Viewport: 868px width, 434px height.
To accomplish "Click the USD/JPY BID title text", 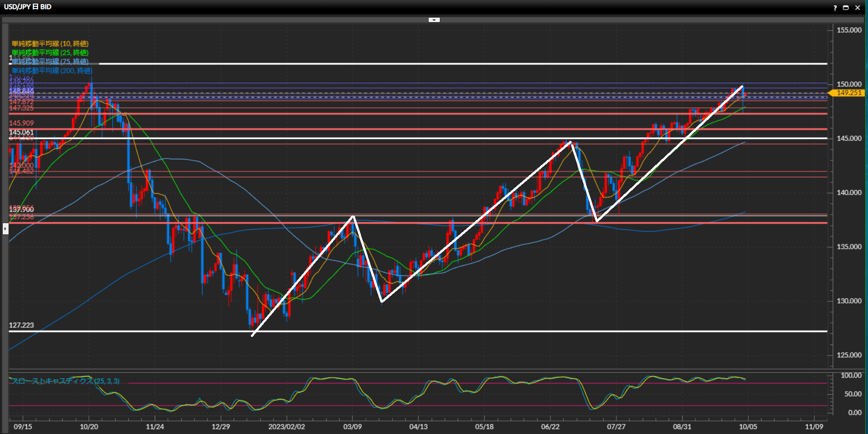I will pyautogui.click(x=28, y=7).
